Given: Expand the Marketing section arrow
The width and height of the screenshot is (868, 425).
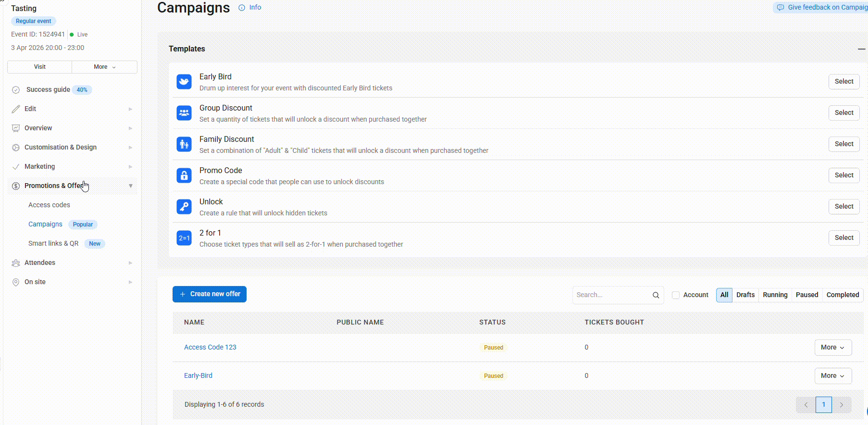Looking at the screenshot, I should 130,167.
